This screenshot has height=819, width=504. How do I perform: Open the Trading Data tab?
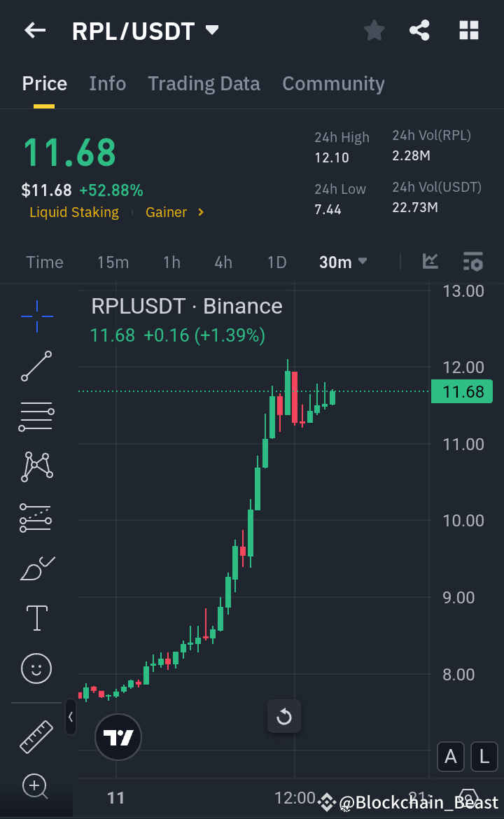pos(204,83)
